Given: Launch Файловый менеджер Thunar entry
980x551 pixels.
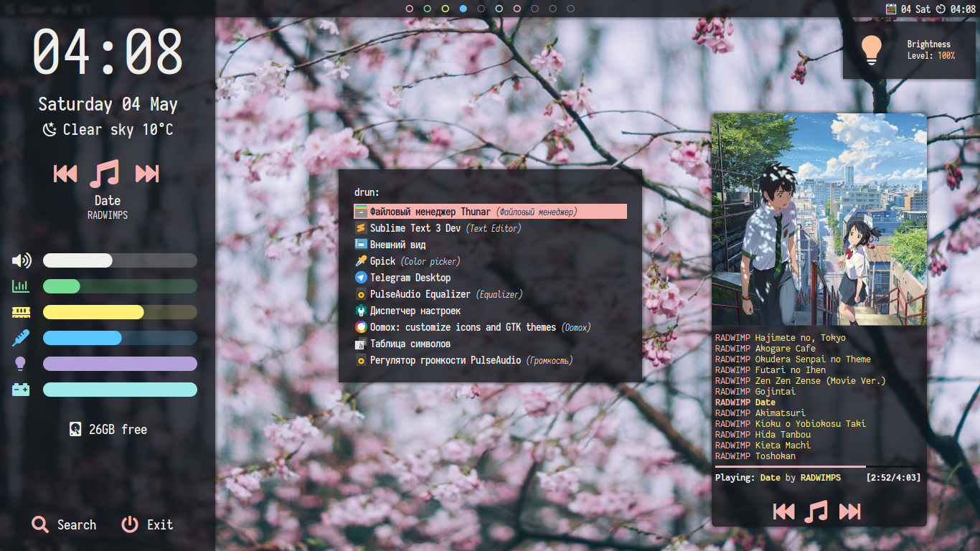Looking at the screenshot, I should click(490, 212).
